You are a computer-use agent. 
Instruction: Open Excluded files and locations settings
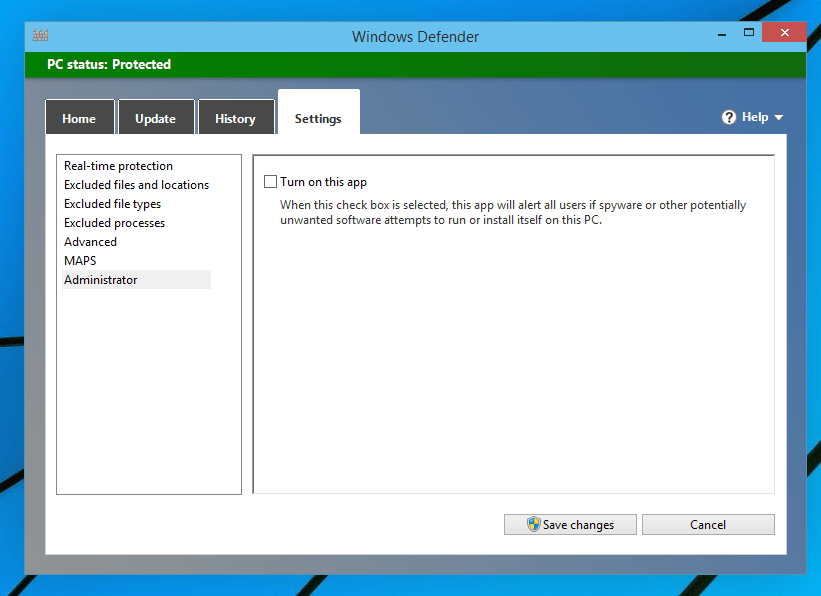coord(136,185)
